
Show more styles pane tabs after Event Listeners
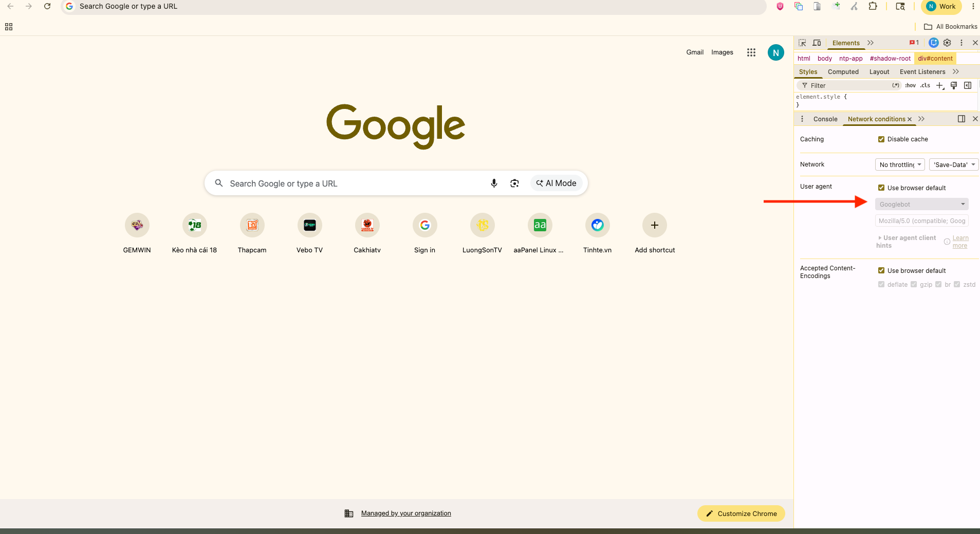956,71
